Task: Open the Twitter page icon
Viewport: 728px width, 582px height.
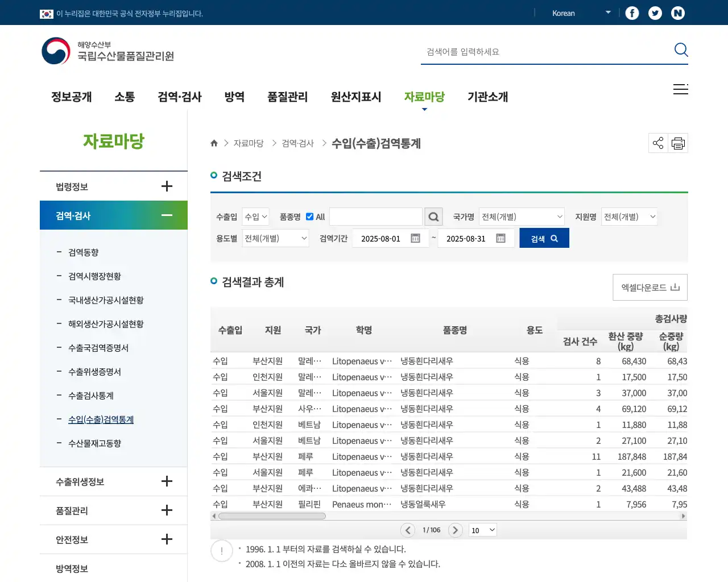Action: click(x=655, y=13)
